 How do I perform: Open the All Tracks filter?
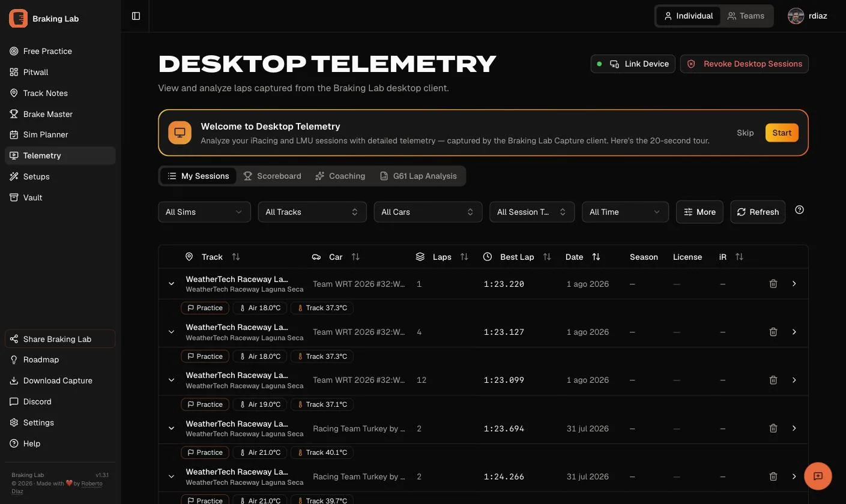click(x=312, y=212)
